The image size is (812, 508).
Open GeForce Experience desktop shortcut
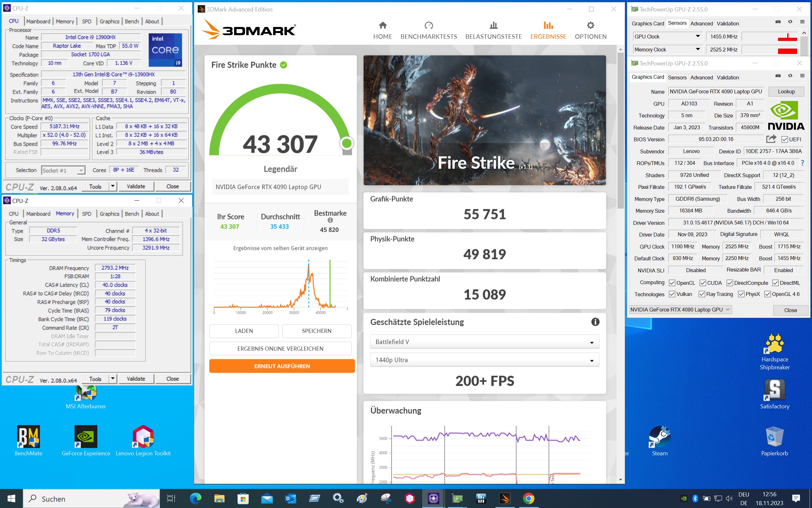tap(86, 440)
